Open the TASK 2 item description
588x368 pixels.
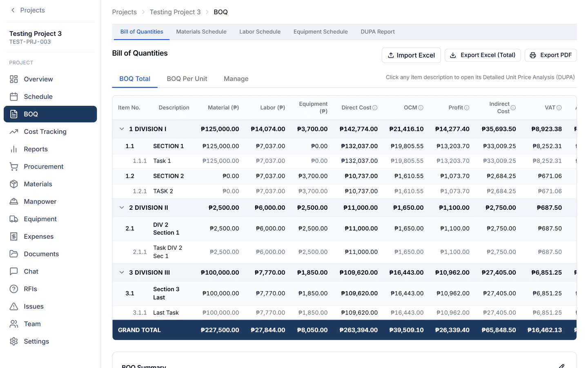[163, 191]
